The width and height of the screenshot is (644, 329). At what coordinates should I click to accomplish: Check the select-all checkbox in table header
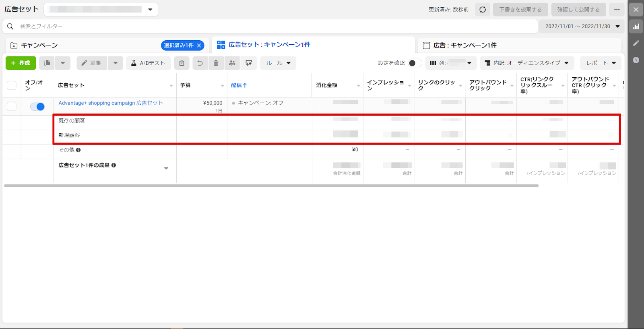point(12,85)
